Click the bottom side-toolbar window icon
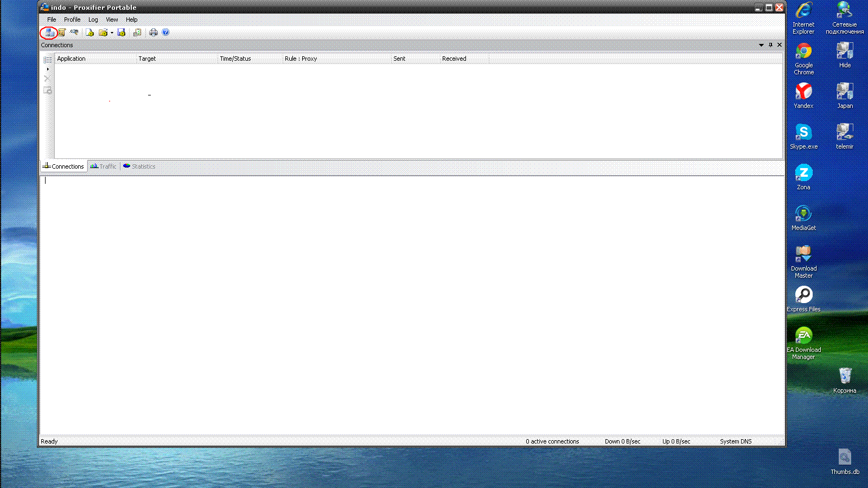The image size is (868, 488). pos(48,90)
